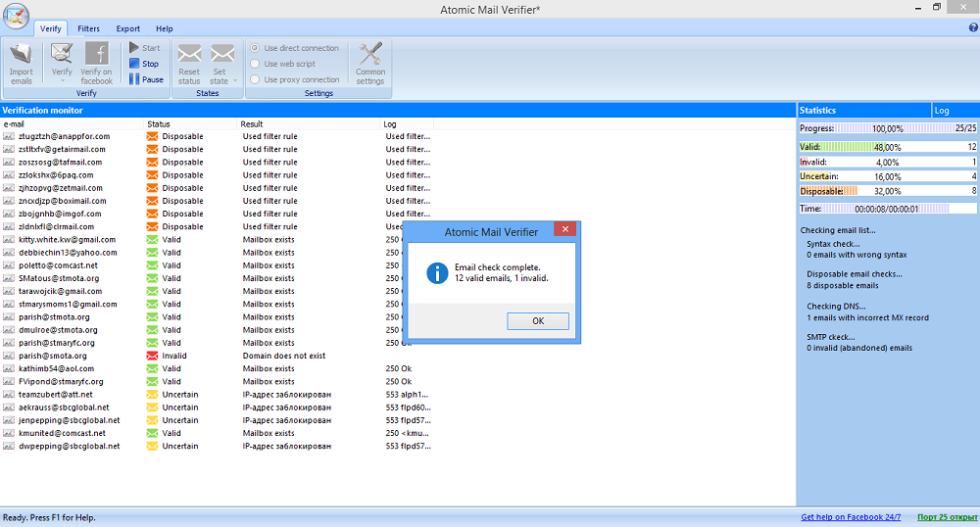The image size is (980, 527).
Task: Open Get help on Facebook 24/7 link
Action: pos(851,517)
